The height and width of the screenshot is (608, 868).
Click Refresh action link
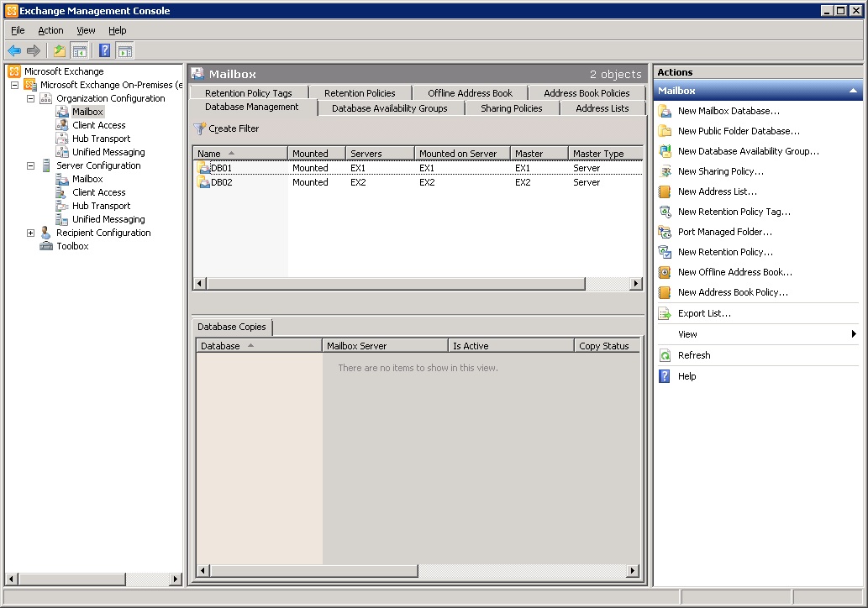coord(694,356)
